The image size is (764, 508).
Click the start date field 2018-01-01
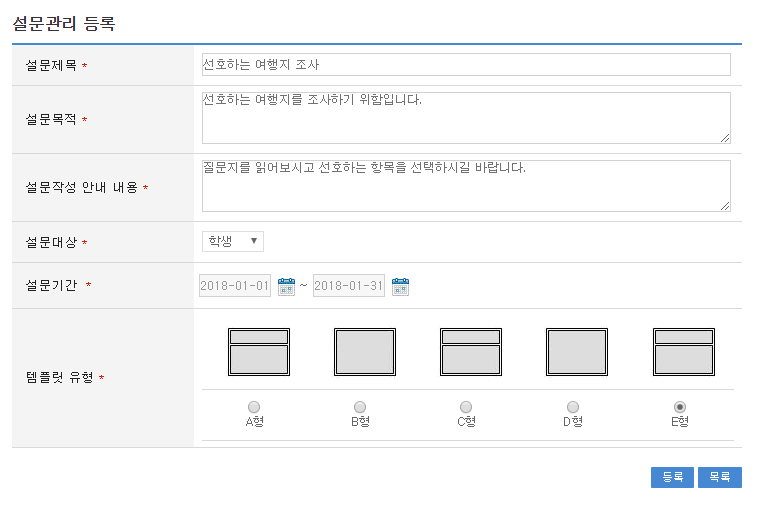coord(235,286)
